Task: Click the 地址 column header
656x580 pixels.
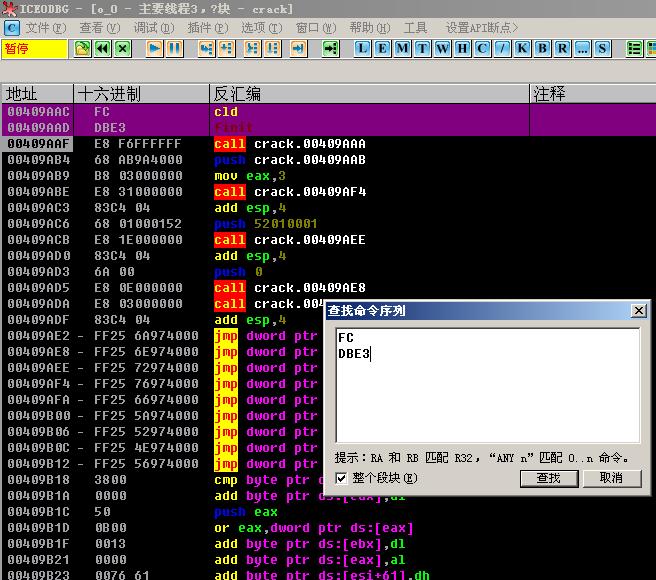Action: point(38,93)
